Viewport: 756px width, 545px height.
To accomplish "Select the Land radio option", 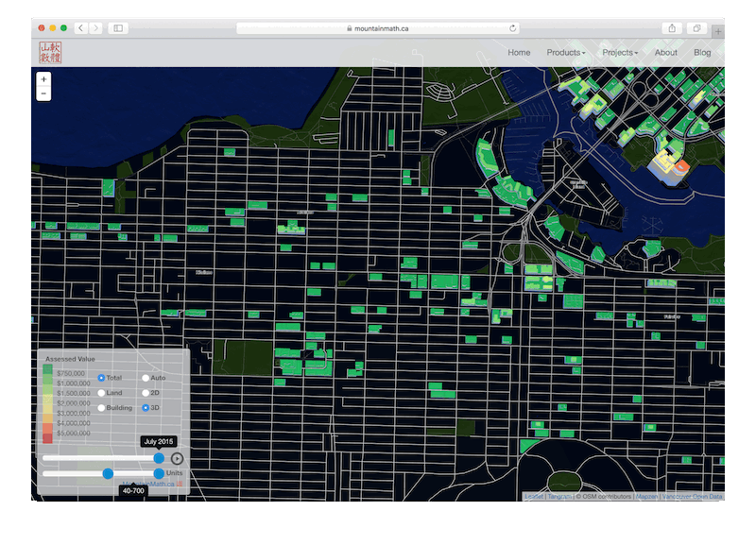I will pyautogui.click(x=101, y=392).
